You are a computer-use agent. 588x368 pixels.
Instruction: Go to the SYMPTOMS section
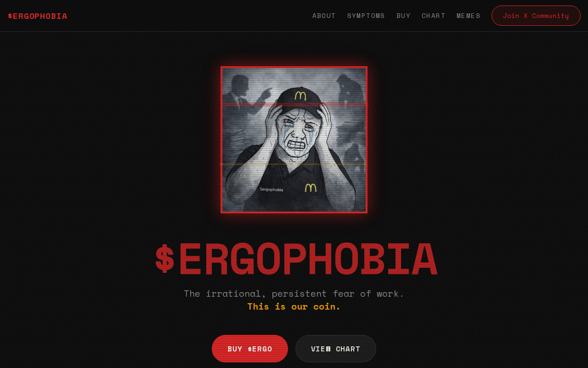pyautogui.click(x=366, y=16)
